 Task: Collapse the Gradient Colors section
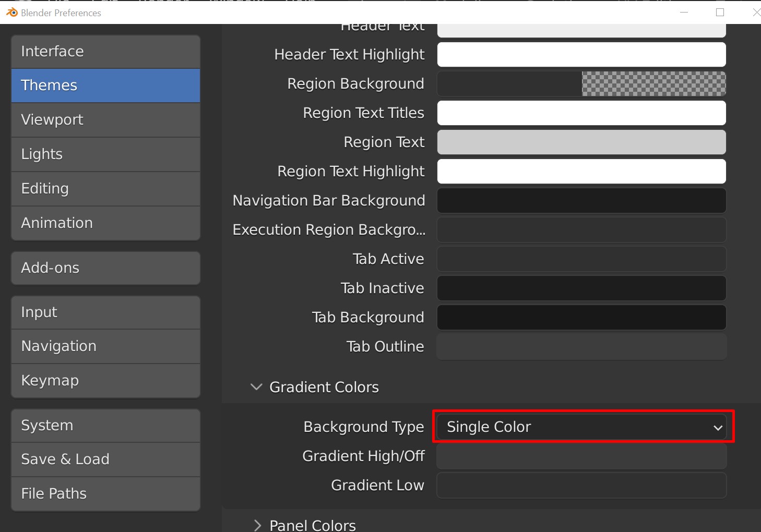coord(256,387)
